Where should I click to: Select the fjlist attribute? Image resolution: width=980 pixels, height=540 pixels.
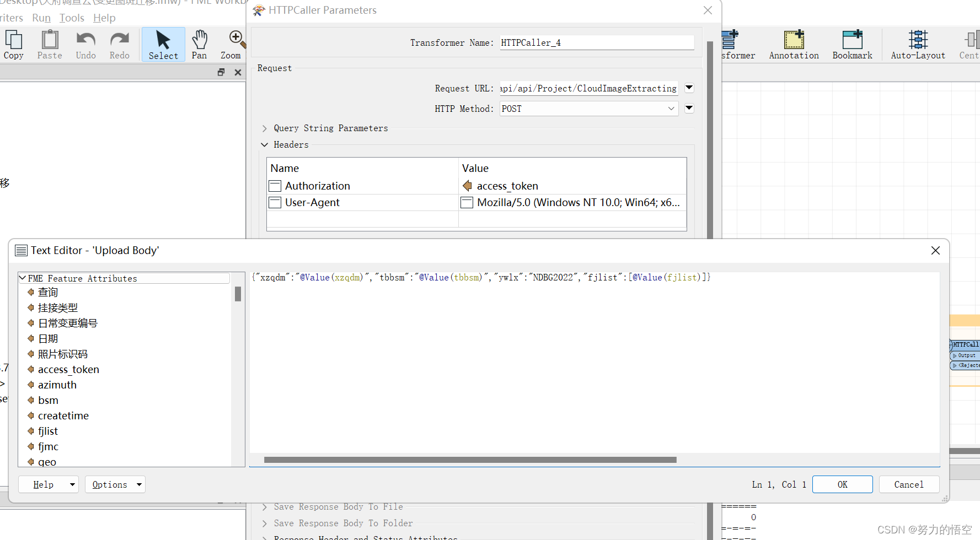48,431
